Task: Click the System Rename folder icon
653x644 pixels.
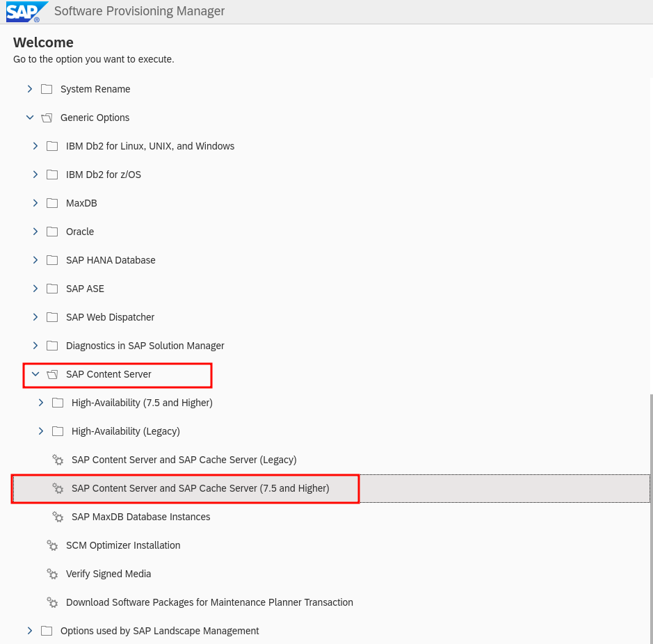Action: (47, 89)
